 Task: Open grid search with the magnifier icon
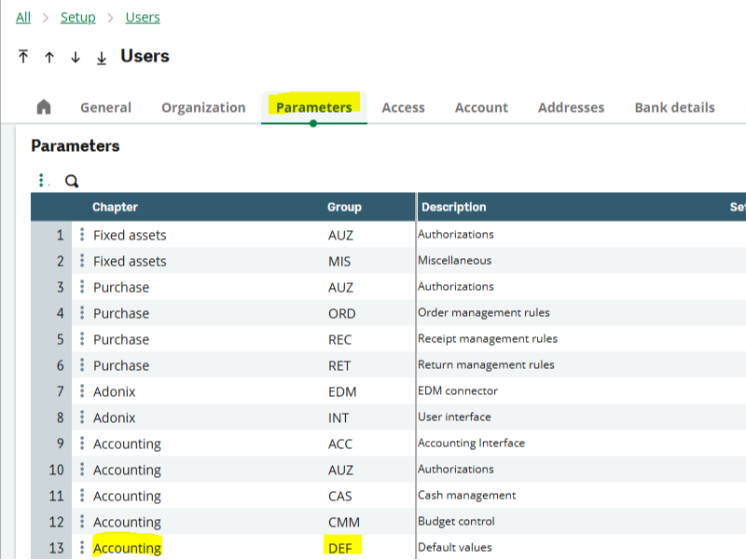pyautogui.click(x=72, y=180)
